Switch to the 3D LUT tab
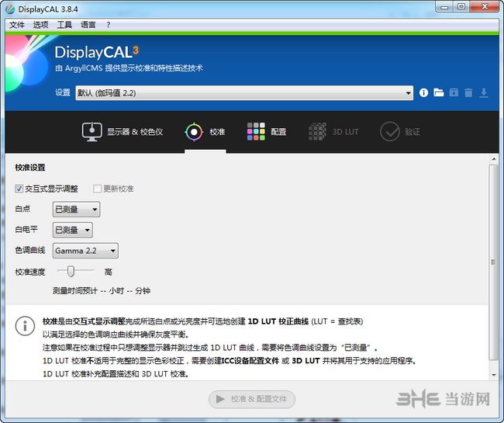The width and height of the screenshot is (504, 423). [x=333, y=132]
